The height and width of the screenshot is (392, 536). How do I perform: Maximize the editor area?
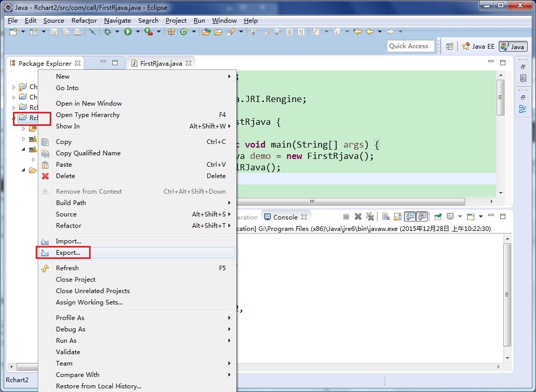click(502, 63)
